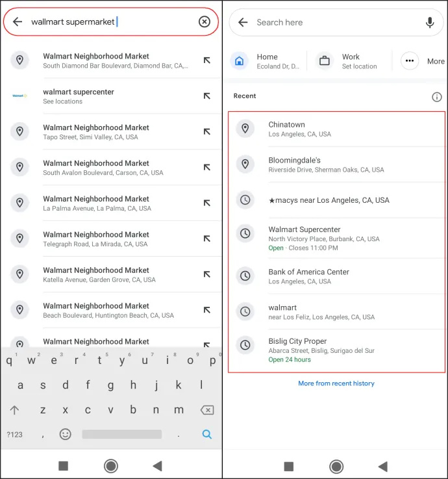448x479 pixels.
Task: Open walmart supercenter See locations entry
Action: (111, 96)
